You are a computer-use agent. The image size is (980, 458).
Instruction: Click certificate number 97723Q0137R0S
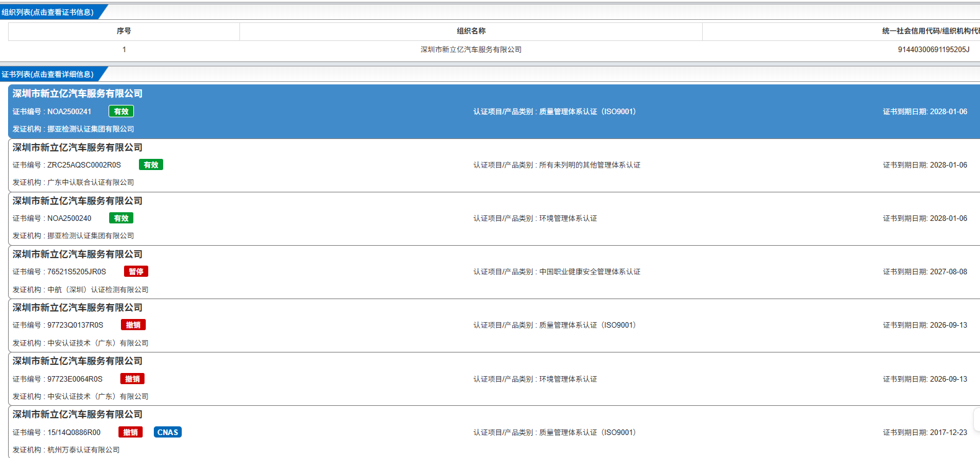[76, 325]
